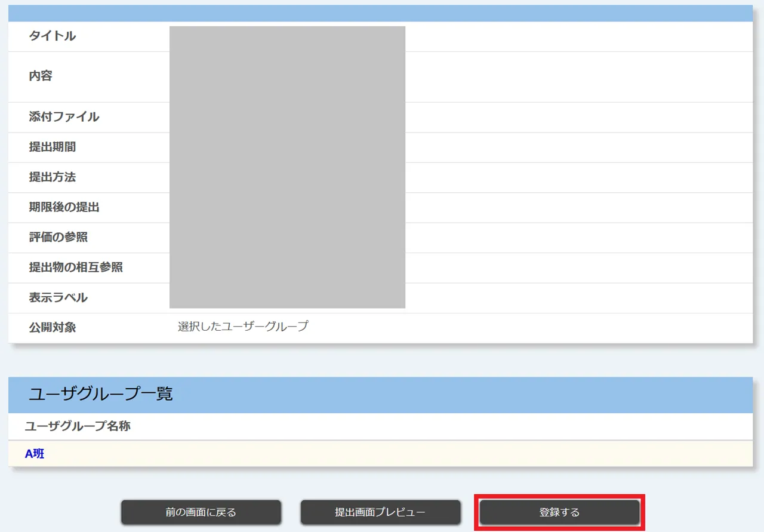Select the 公開対象 label

pos(53,327)
